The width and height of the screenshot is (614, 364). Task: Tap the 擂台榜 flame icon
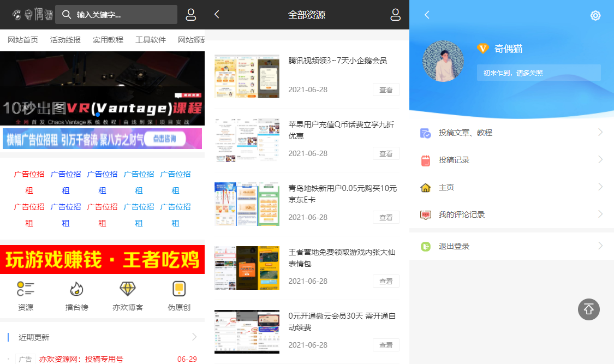tap(77, 289)
